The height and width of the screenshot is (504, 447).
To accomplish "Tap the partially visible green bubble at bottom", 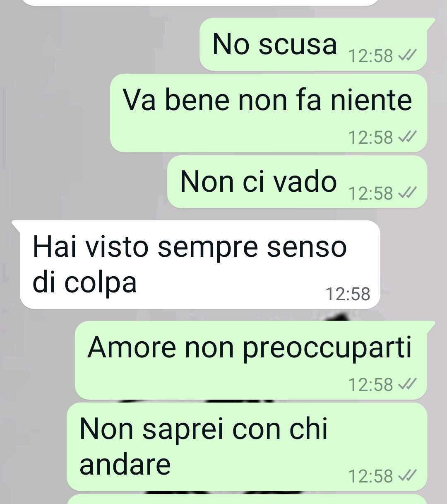I will pos(247,499).
